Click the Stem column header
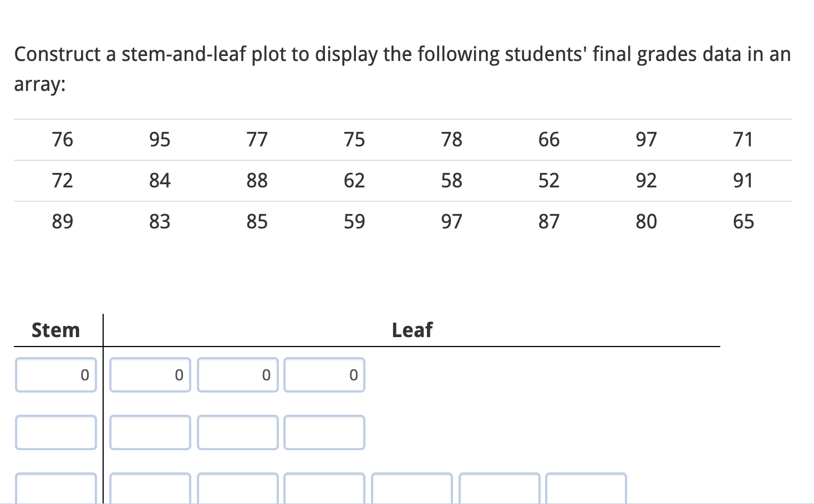Image resolution: width=814 pixels, height=504 pixels. [55, 330]
